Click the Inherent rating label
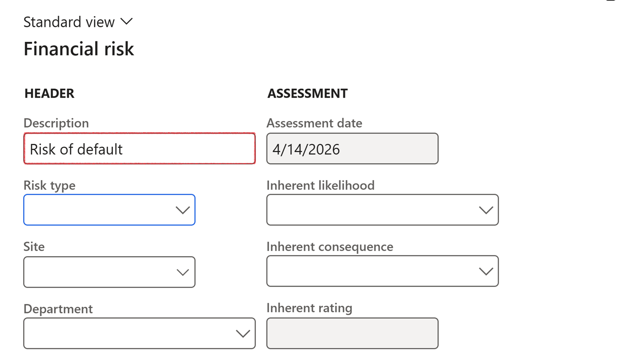The width and height of the screenshot is (644, 353). (309, 308)
